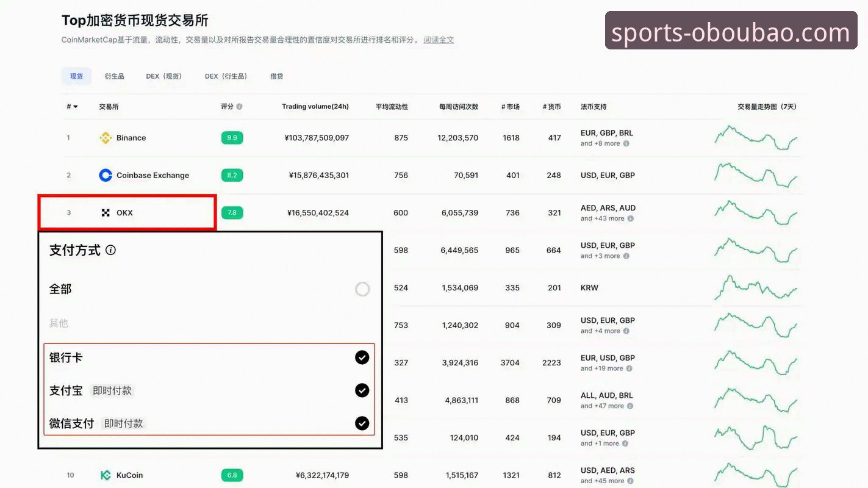Screen dimensions: 868x488
Task: Click OKX 7-day volume chart
Action: [x=756, y=213]
